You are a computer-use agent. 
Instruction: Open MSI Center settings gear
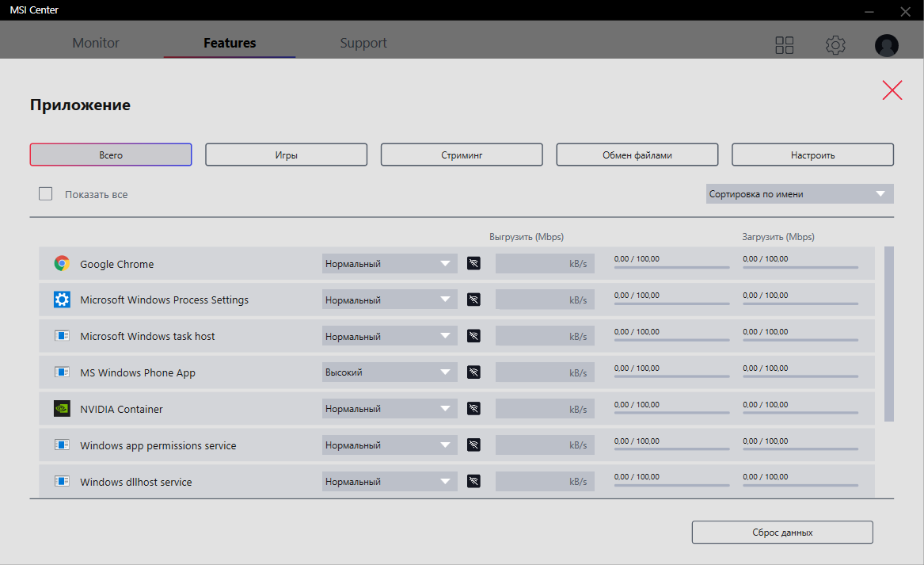click(x=835, y=45)
